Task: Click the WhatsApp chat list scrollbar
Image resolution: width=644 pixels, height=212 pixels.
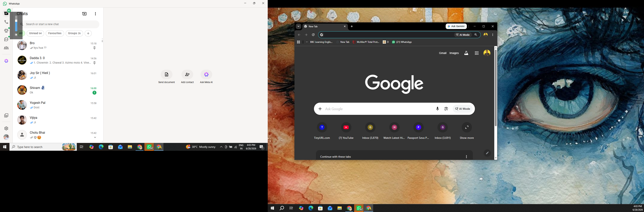Action: coord(102,41)
